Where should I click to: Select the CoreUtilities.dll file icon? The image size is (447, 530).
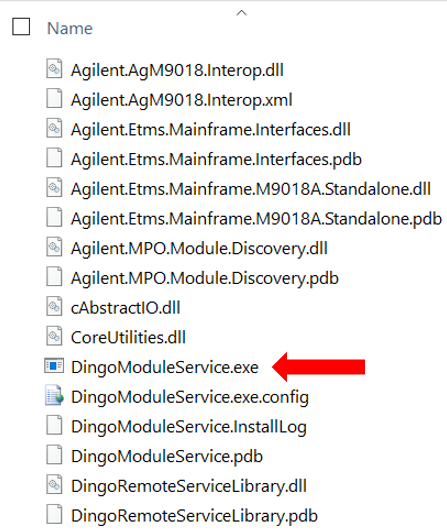(x=54, y=336)
